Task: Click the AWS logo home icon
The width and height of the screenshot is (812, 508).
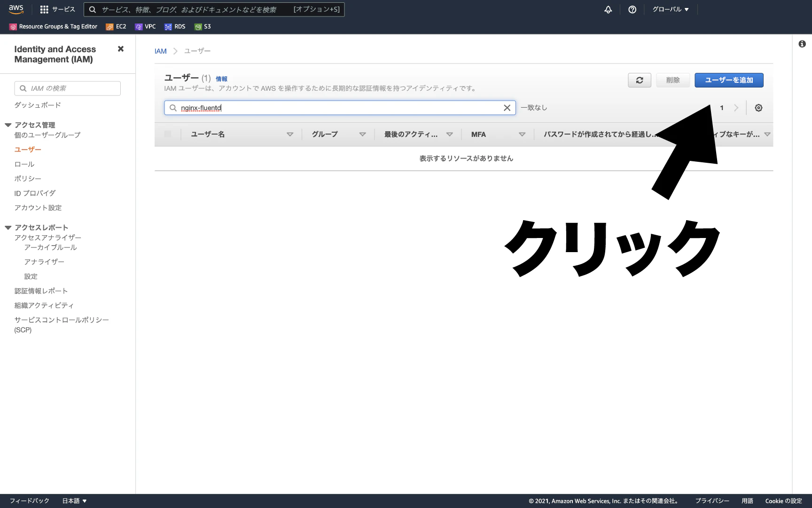Action: 16,9
